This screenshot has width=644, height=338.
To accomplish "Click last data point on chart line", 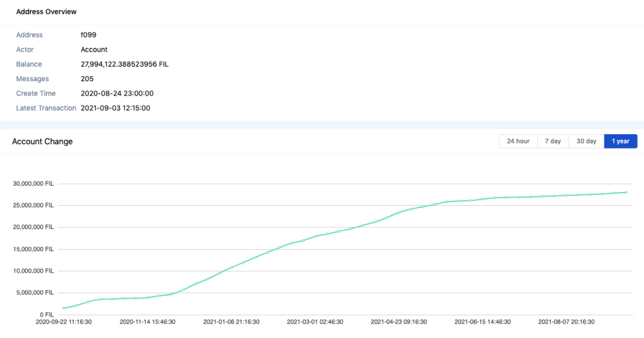I will [x=626, y=193].
